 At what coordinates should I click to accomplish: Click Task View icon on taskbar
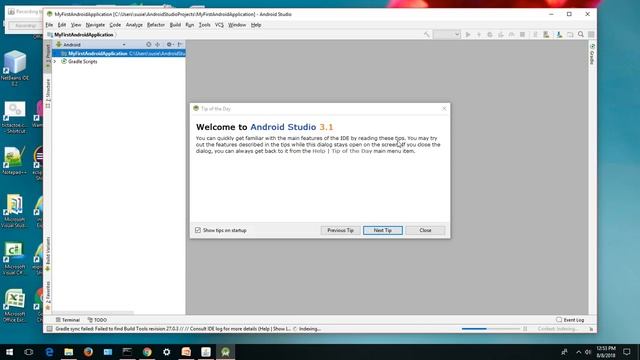[x=29, y=352]
